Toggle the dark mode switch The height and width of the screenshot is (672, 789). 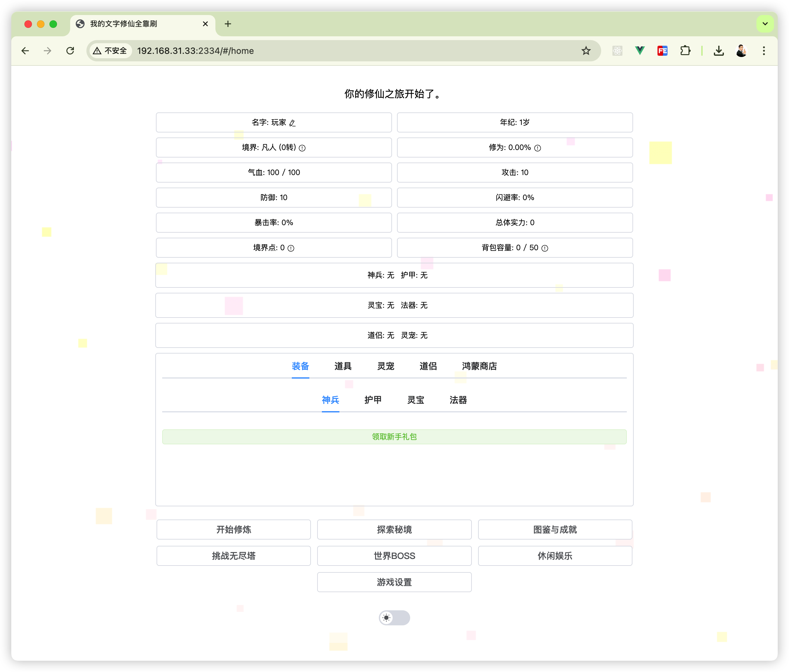pos(394,618)
